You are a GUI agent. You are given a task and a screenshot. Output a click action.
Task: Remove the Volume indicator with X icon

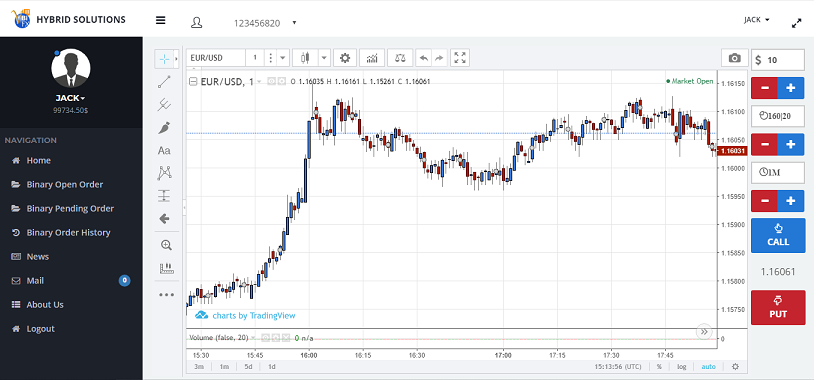click(286, 338)
